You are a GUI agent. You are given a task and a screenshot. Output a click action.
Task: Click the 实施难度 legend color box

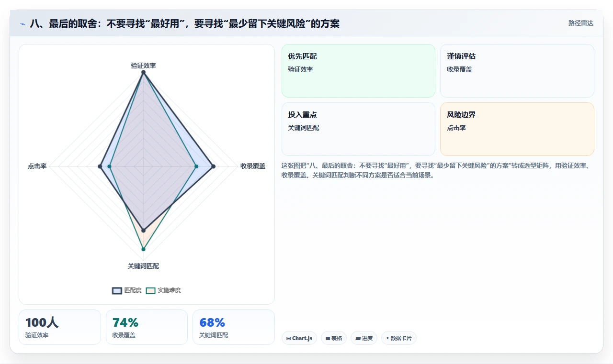(x=151, y=290)
